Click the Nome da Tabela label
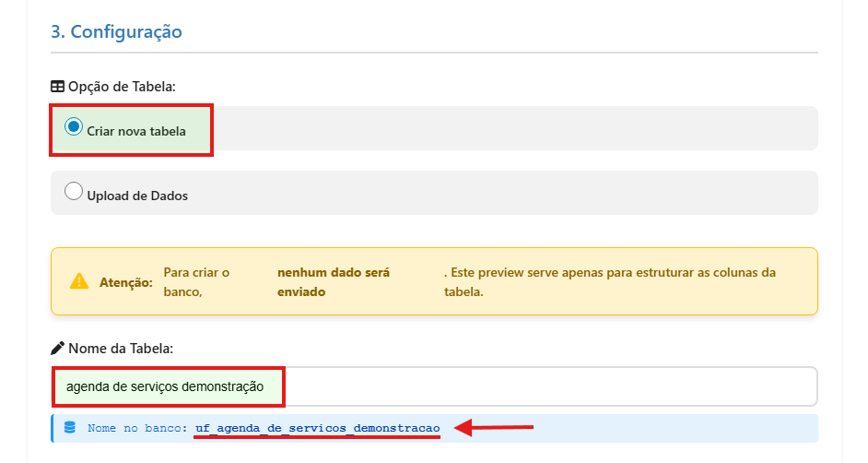Viewport: 868px width, 463px height. click(x=121, y=349)
